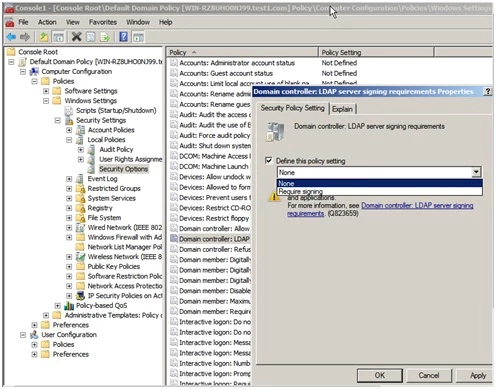The width and height of the screenshot is (496, 390).
Task: Open the Help question mark toolbar icon
Action: click(x=123, y=37)
